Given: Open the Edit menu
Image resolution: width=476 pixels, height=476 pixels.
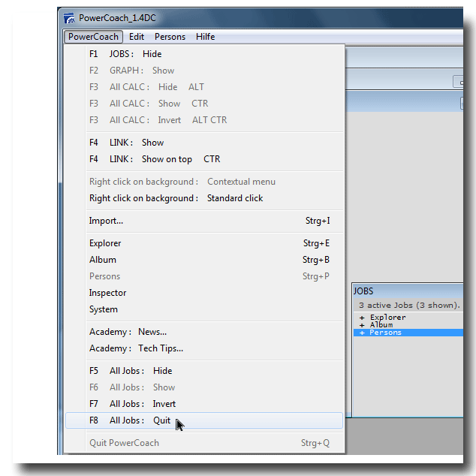Looking at the screenshot, I should click(137, 37).
